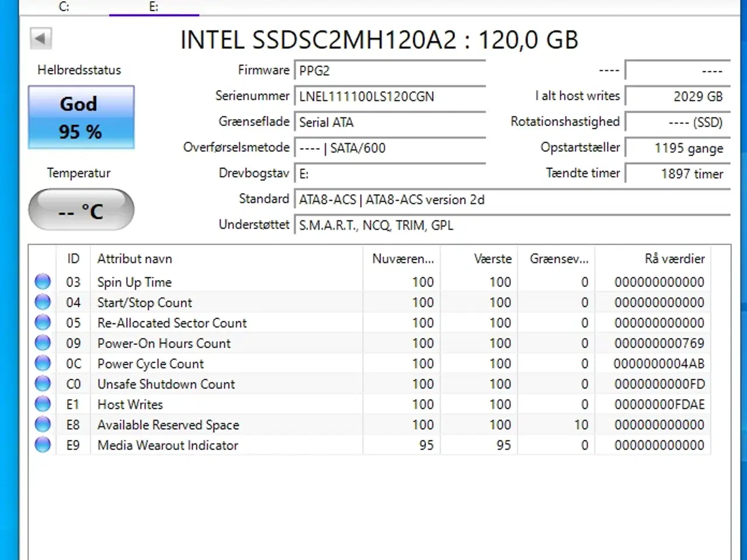Click the Standard field ATA8-ACS version 2d
The image size is (747, 560).
point(512,199)
